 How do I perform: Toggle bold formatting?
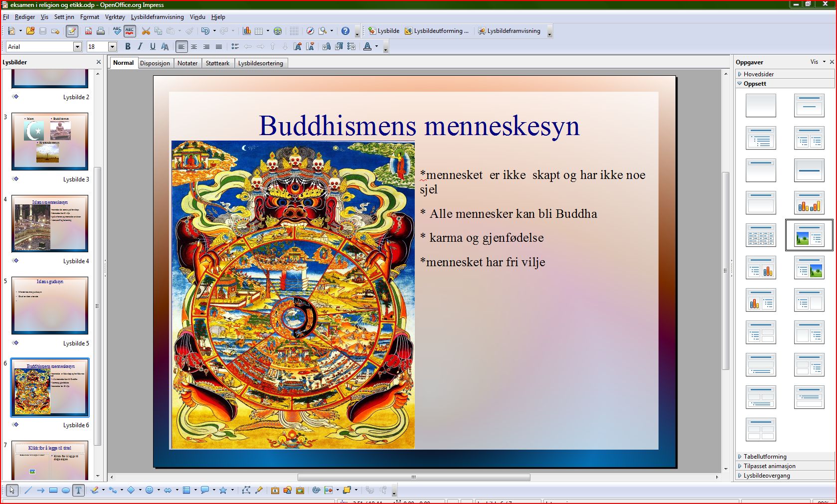pyautogui.click(x=128, y=46)
